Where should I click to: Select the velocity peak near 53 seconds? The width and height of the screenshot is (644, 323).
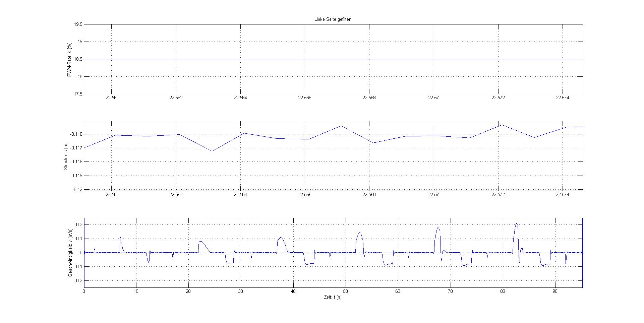click(x=359, y=233)
